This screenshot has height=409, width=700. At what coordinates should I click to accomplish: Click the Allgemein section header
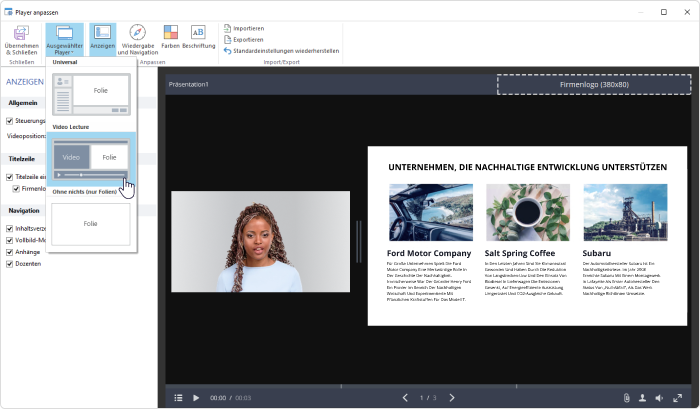[x=23, y=103]
